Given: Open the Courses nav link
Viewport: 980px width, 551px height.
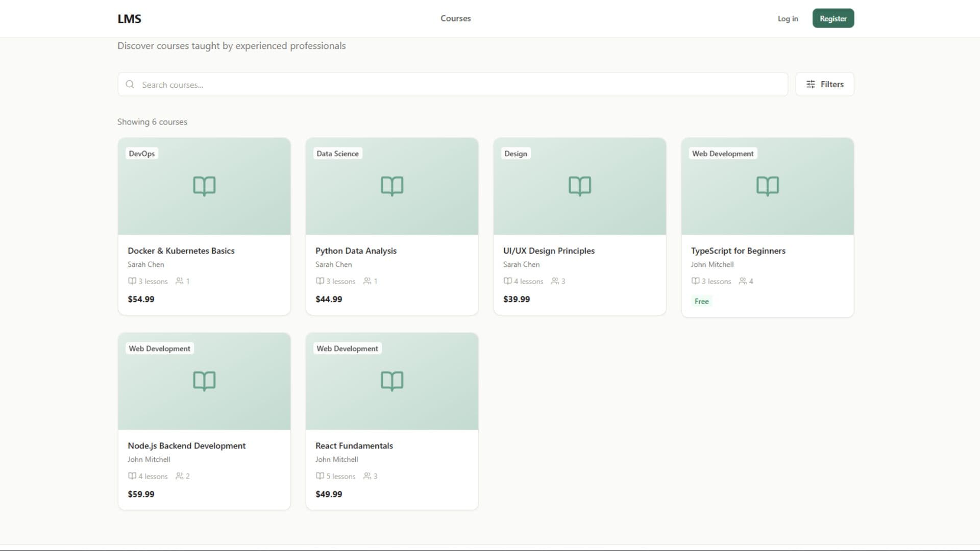Looking at the screenshot, I should tap(456, 18).
